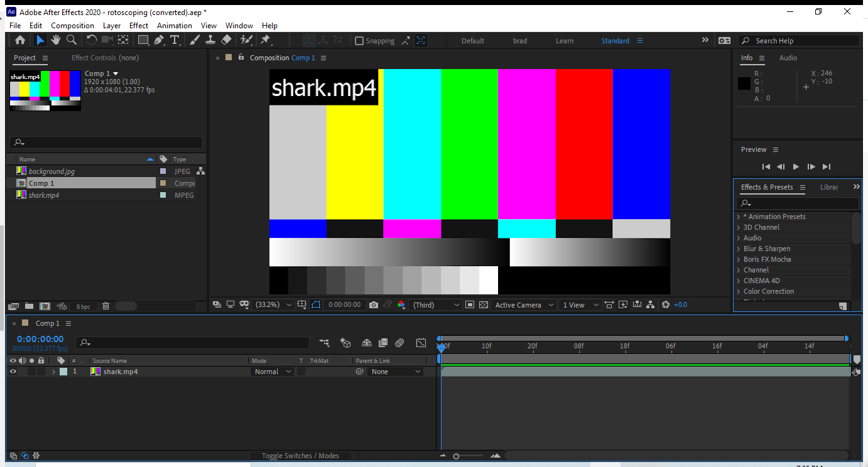Expand the shark.mp4 layer properties
The width and height of the screenshot is (868, 467).
[x=54, y=371]
